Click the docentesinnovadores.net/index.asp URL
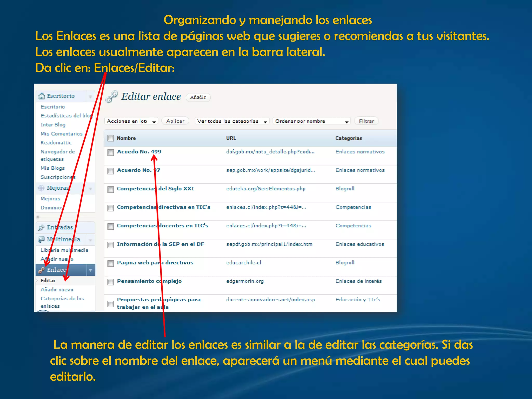Screen dimensions: 532x399 pos(270,300)
